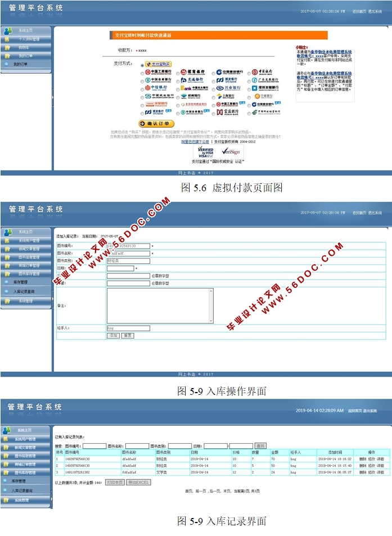This screenshot has width=392, height=536.
Task: Go to 后一页 in records pagination
Action: (215, 491)
